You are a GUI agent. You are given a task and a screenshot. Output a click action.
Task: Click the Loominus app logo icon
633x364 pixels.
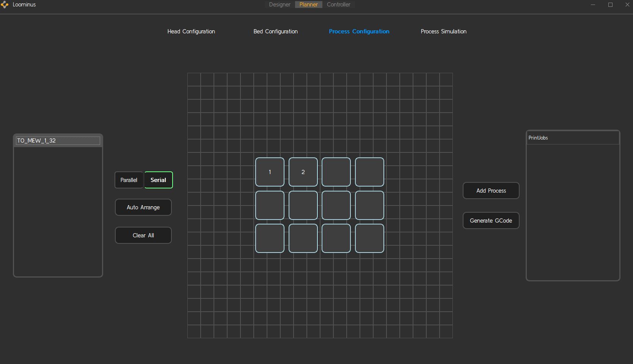pos(5,5)
